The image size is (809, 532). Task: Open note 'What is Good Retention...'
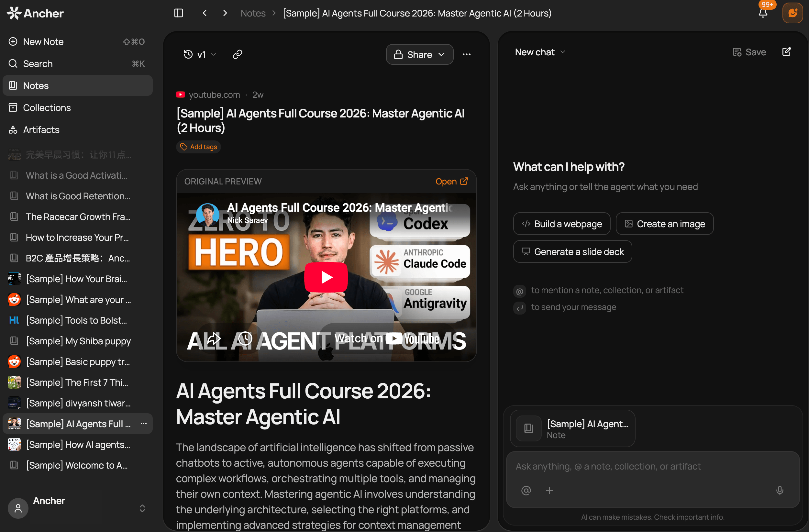point(77,196)
